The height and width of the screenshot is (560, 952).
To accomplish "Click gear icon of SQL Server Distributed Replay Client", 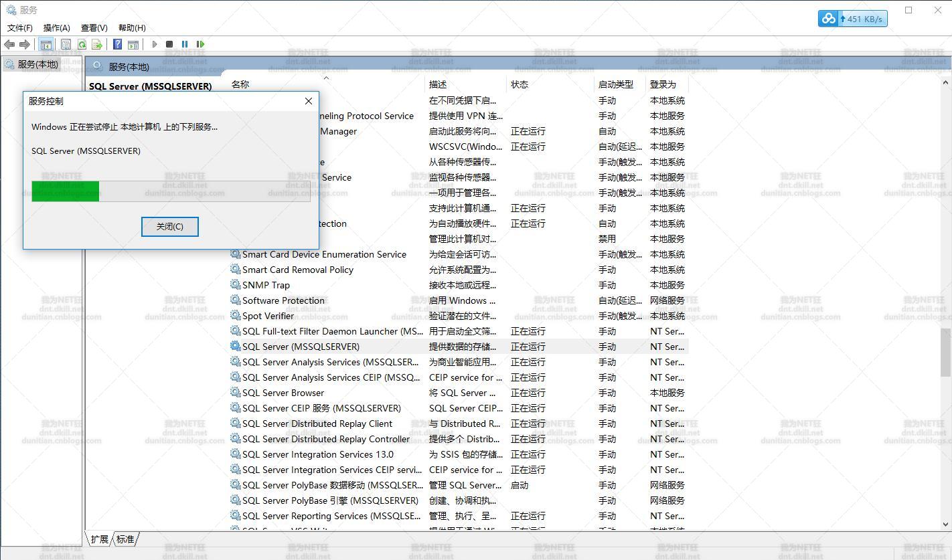I will (x=235, y=424).
